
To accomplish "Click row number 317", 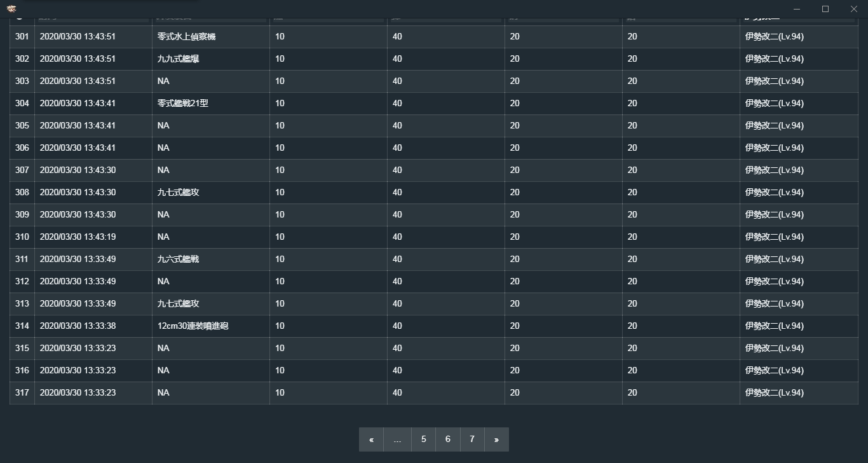I will tap(22, 393).
